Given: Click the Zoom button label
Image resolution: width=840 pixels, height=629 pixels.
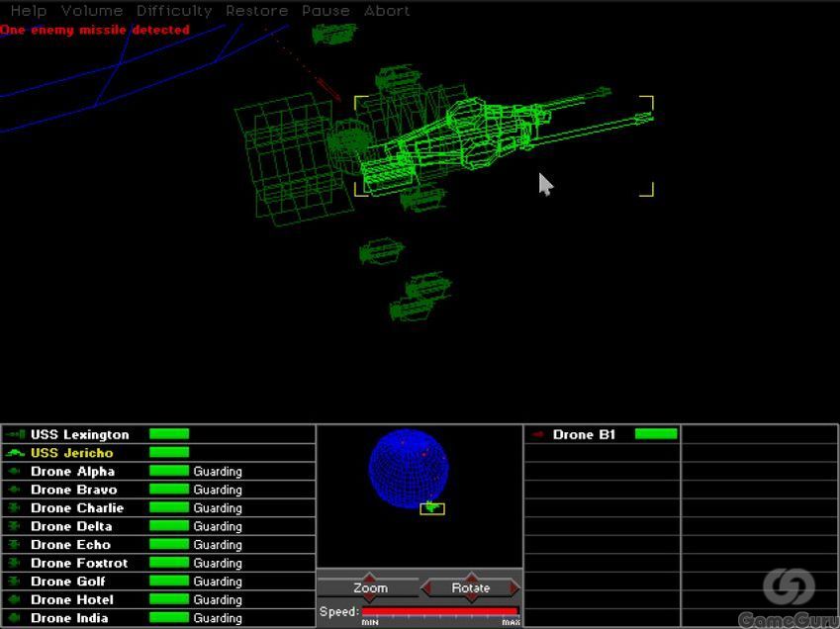Looking at the screenshot, I should 370,587.
